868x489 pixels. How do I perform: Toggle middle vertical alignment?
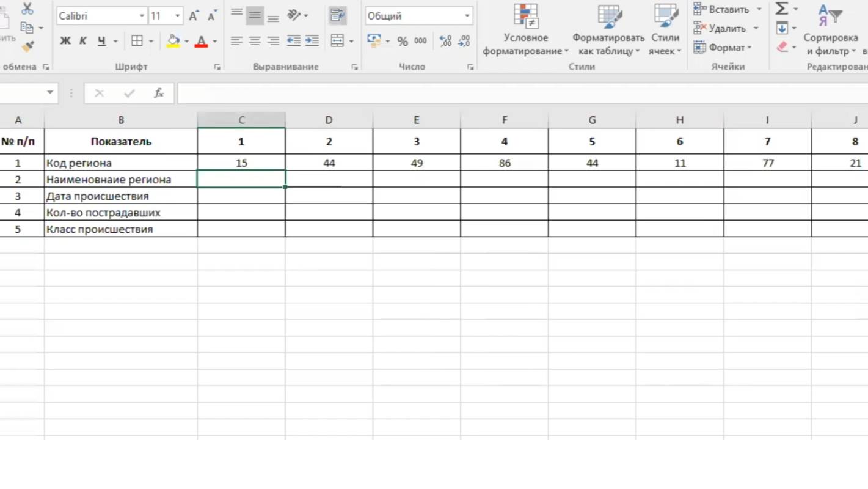pyautogui.click(x=255, y=15)
